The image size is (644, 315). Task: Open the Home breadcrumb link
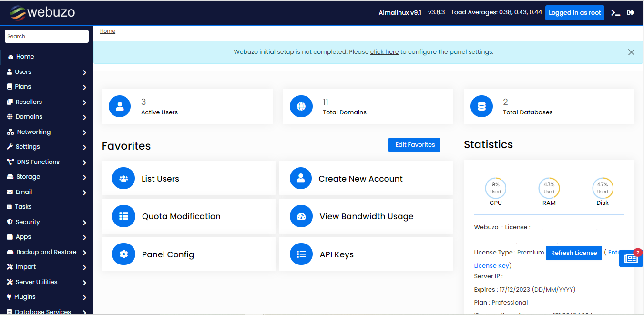[107, 31]
